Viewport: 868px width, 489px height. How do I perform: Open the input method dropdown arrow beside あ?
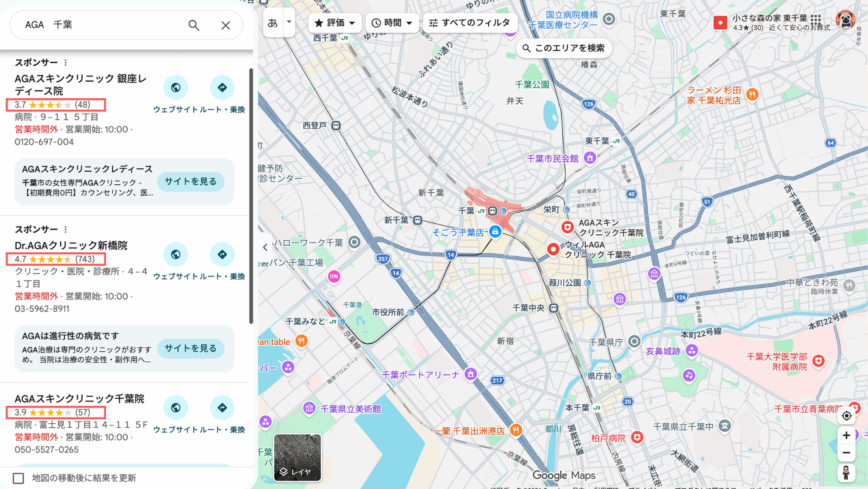[x=289, y=22]
